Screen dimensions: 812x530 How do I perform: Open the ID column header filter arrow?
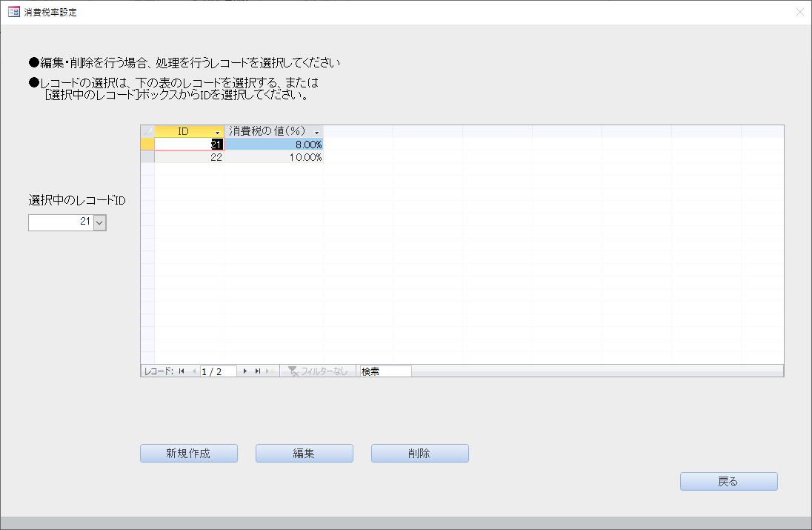coord(217,132)
